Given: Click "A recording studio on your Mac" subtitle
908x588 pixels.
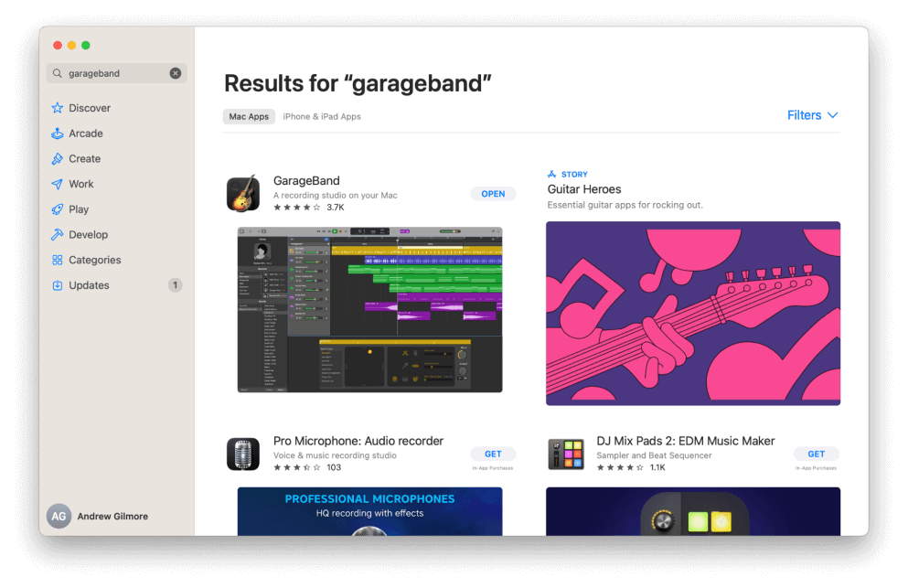Looking at the screenshot, I should point(336,195).
